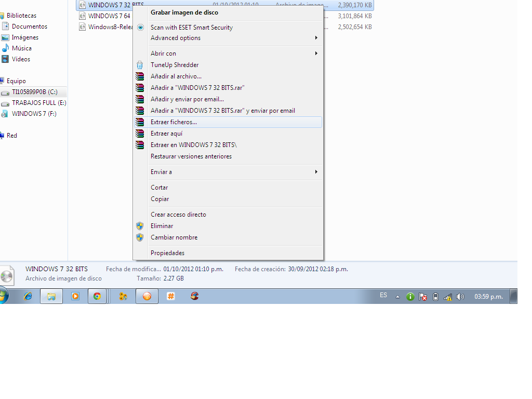Select Grabar imagen de disco
The image size is (532, 399).
pyautogui.click(x=184, y=12)
